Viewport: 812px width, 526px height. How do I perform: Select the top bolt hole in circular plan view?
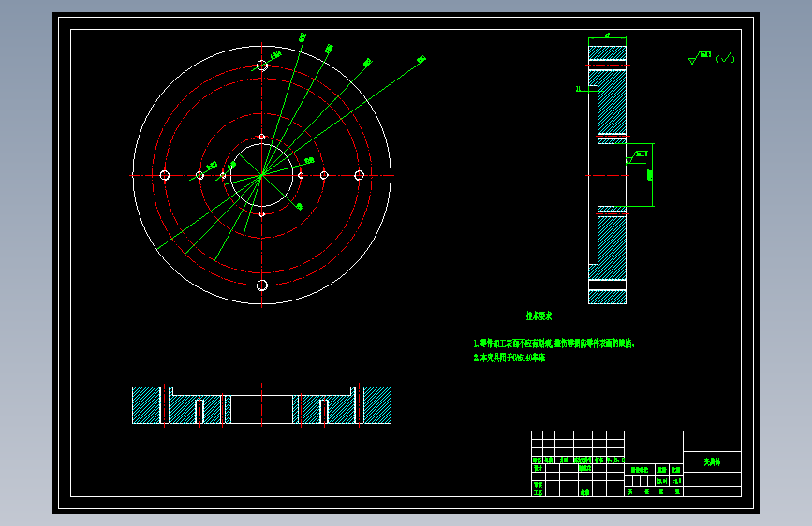pos(262,66)
